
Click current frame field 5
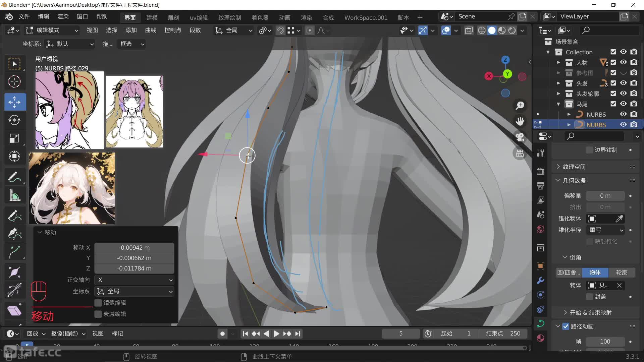pos(400,334)
